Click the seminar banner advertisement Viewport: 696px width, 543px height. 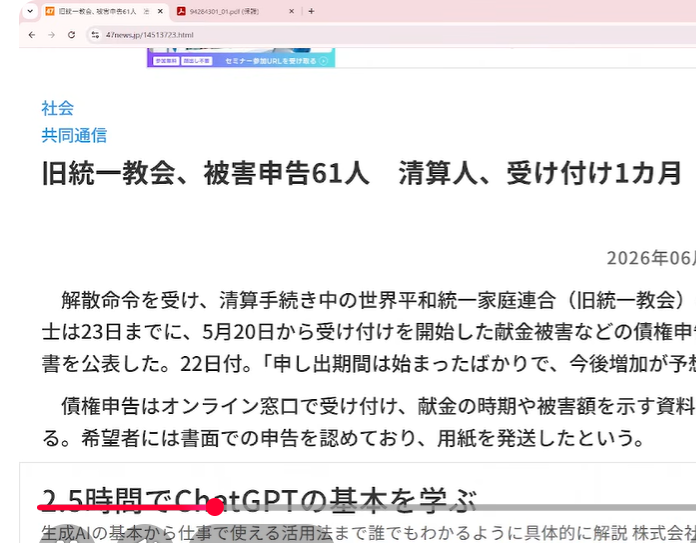[x=241, y=57]
